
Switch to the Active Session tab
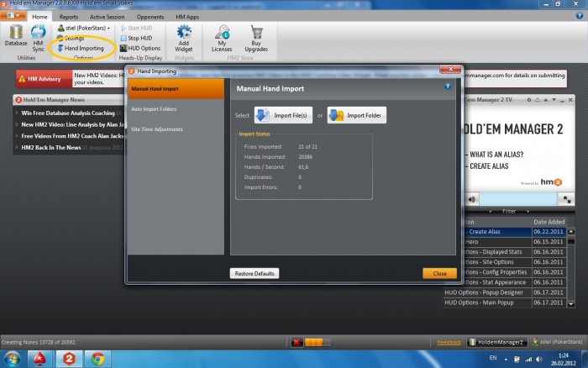[x=107, y=17]
